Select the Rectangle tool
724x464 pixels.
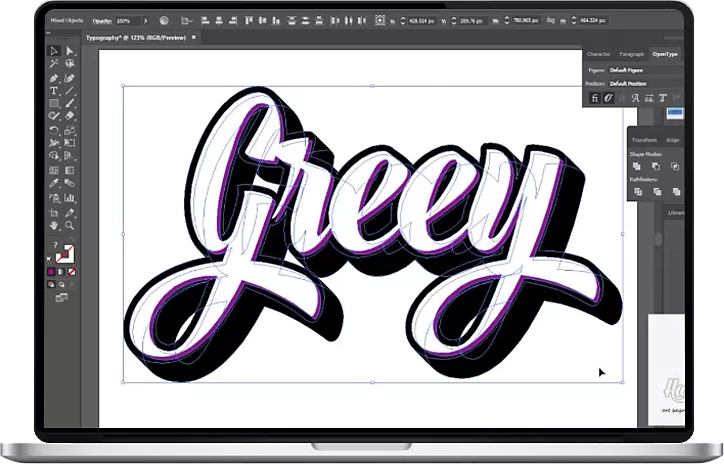[54, 103]
